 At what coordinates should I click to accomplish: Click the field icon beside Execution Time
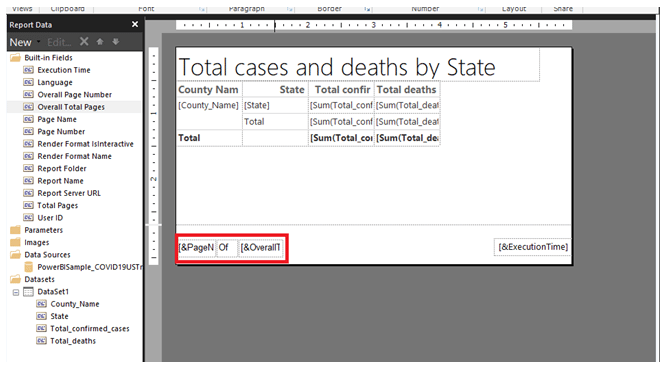(29, 70)
